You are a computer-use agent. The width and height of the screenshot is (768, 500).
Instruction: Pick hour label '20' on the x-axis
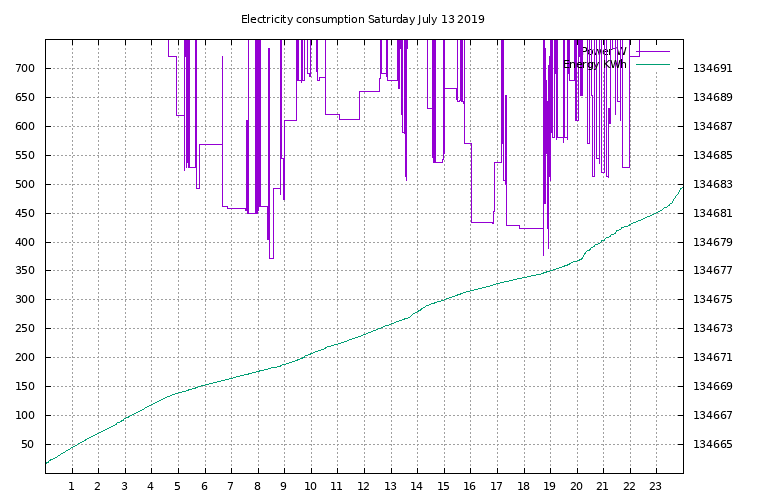click(576, 486)
